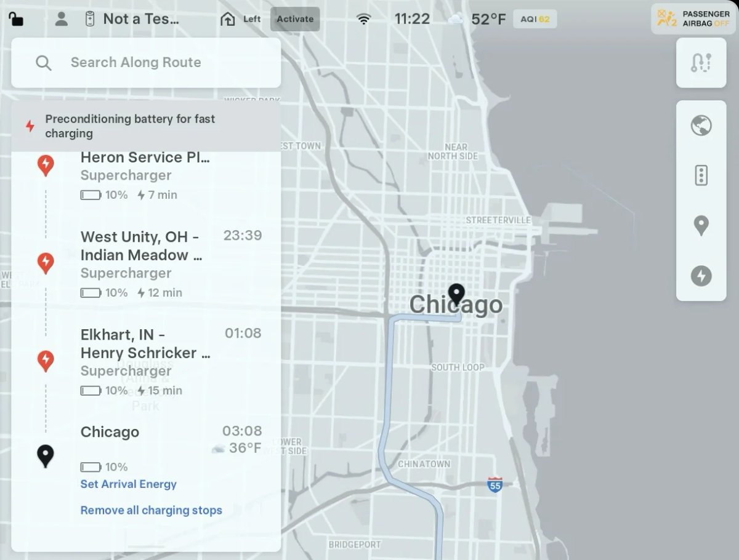Tap the 7 min charging duration
The width and height of the screenshot is (739, 560).
[x=157, y=195]
